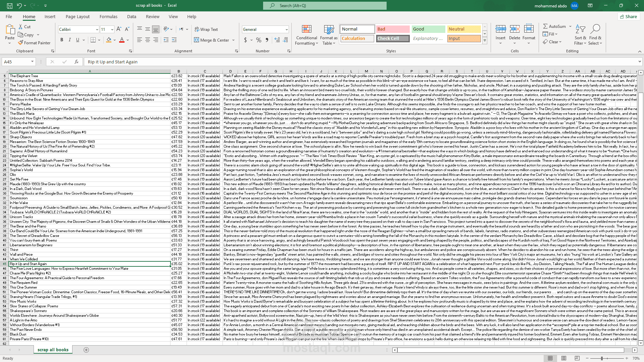Open the font size dropdown
Image resolution: width=644 pixels, height=362 pixels.
pos(112,30)
